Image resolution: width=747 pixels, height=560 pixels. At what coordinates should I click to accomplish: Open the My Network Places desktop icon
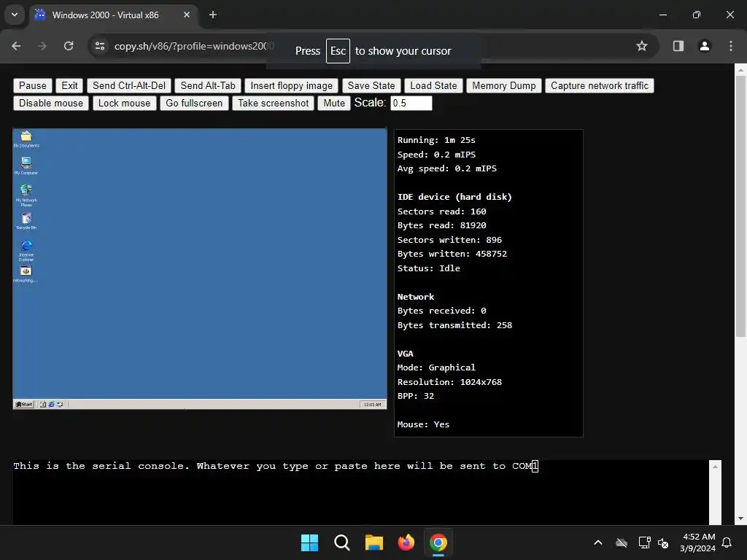[26, 195]
